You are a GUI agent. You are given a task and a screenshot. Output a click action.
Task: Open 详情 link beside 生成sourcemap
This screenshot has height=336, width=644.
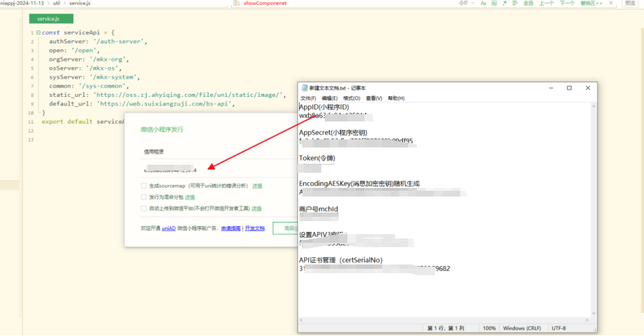[x=257, y=186]
